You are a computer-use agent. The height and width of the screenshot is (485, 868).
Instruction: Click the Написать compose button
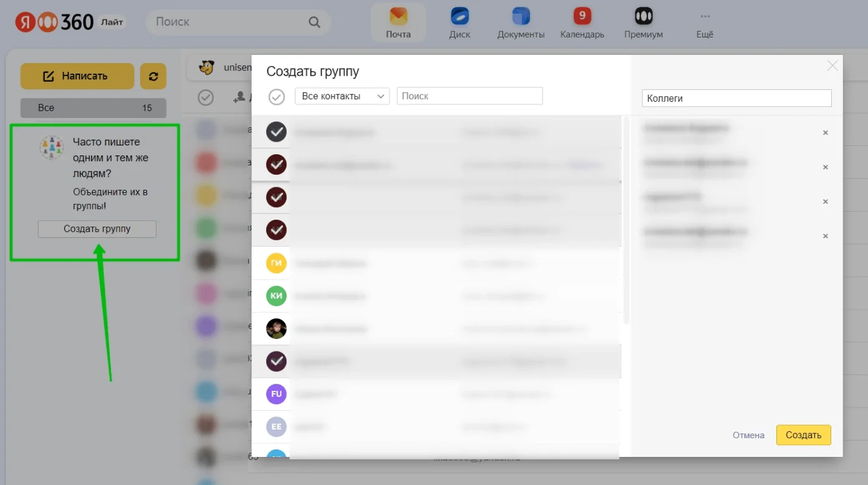pos(77,76)
